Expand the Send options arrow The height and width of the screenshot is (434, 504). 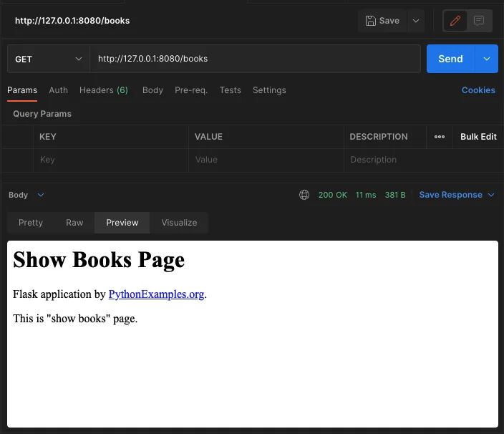pos(486,59)
